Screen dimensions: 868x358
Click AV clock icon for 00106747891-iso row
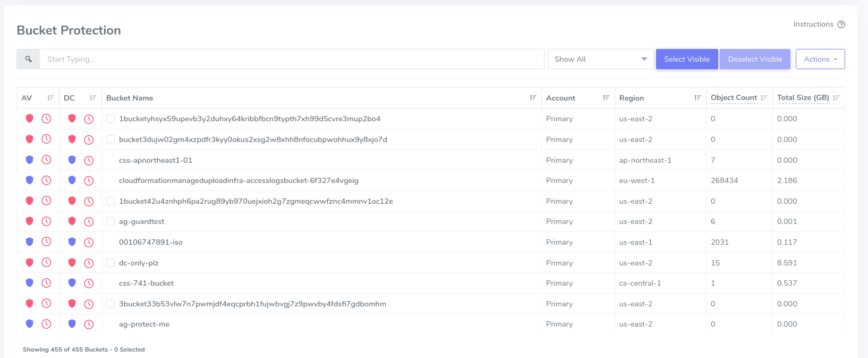pyautogui.click(x=47, y=242)
